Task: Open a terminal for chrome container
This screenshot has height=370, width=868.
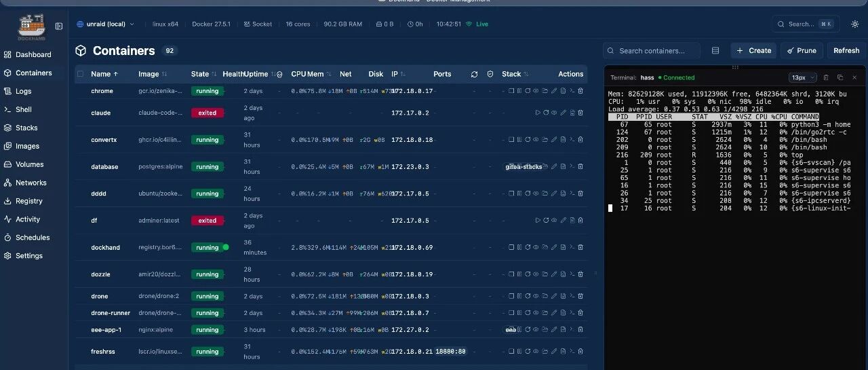Action: (572, 90)
